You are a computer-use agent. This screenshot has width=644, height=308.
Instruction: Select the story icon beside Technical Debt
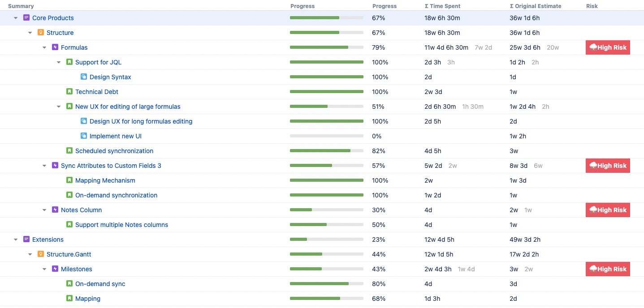(x=69, y=91)
